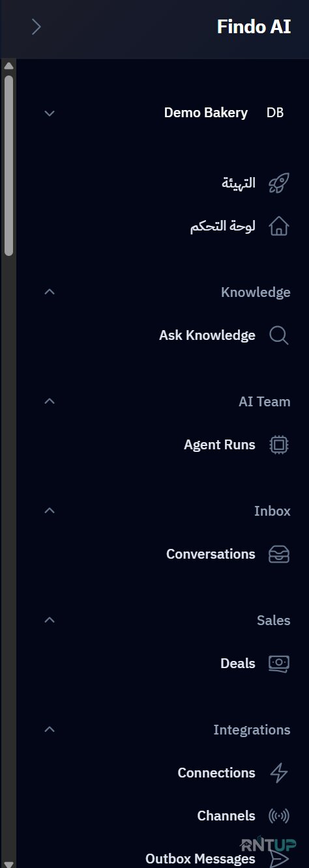This screenshot has height=868, width=309.
Task: Click the magnifier icon next to Ask Knowledge
Action: (279, 335)
